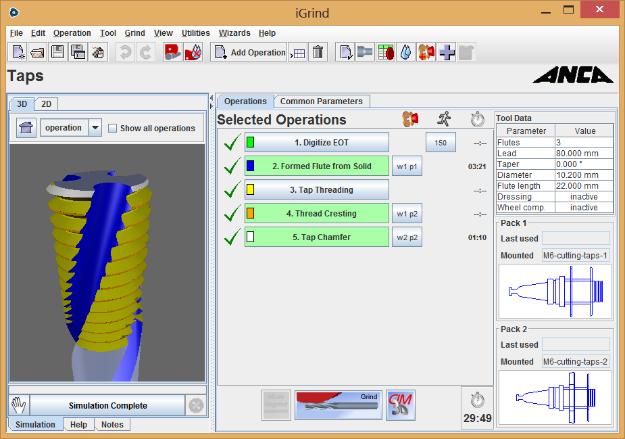Click wheel icon in Selected Operations header
625x439 pixels.
[411, 119]
